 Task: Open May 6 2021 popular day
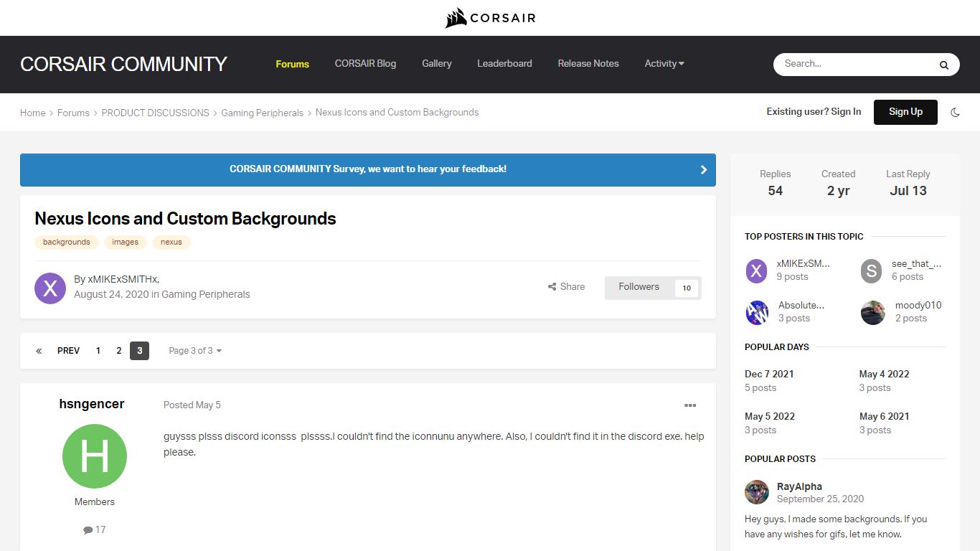884,417
